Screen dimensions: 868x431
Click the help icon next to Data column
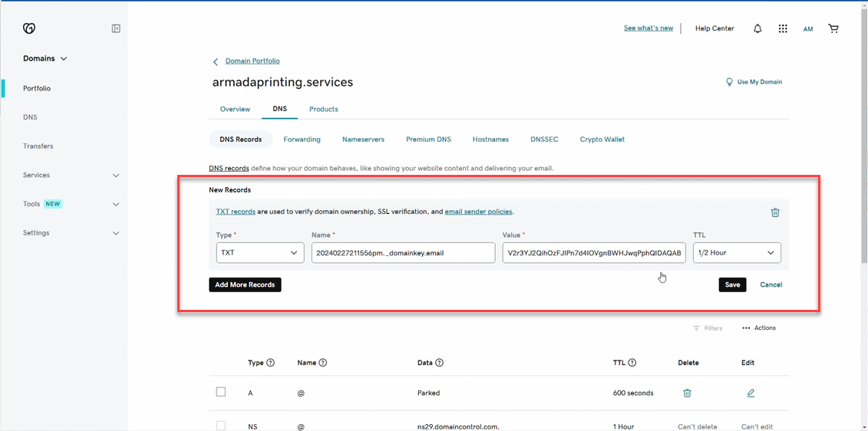440,363
